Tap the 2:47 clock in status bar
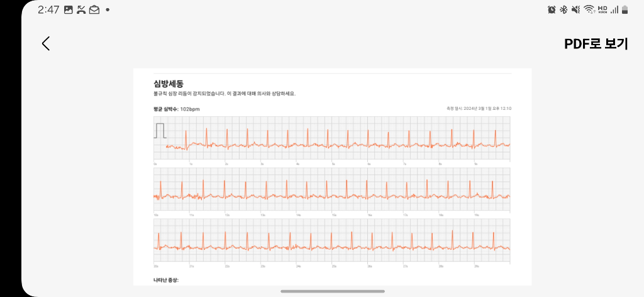Viewport: 644px width, 297px height. click(x=48, y=9)
